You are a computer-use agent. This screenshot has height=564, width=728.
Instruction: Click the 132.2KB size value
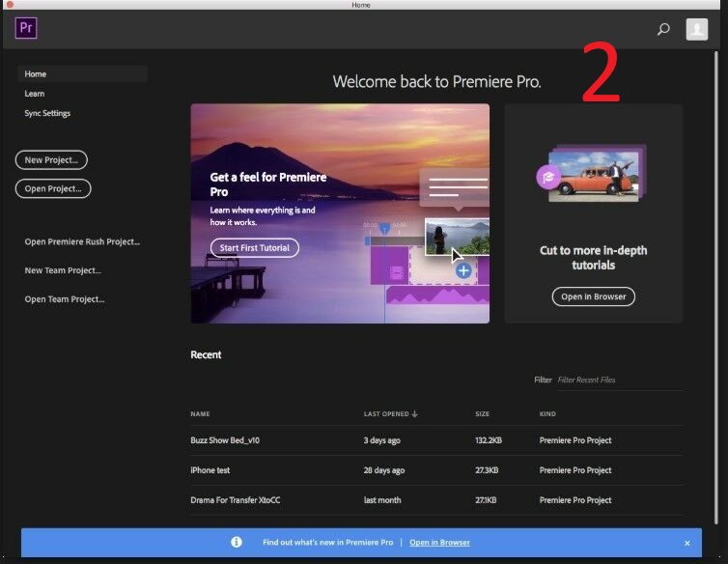click(489, 440)
